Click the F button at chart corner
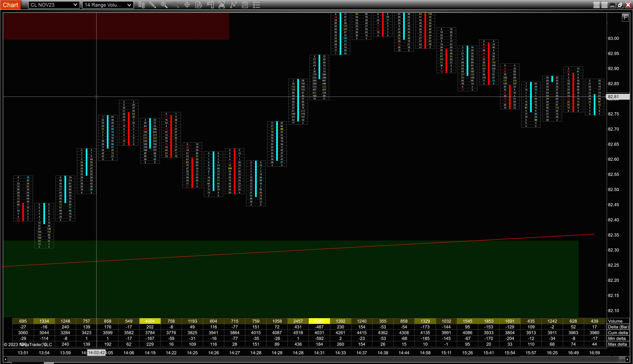This screenshot has width=633, height=364. pyautogui.click(x=625, y=18)
